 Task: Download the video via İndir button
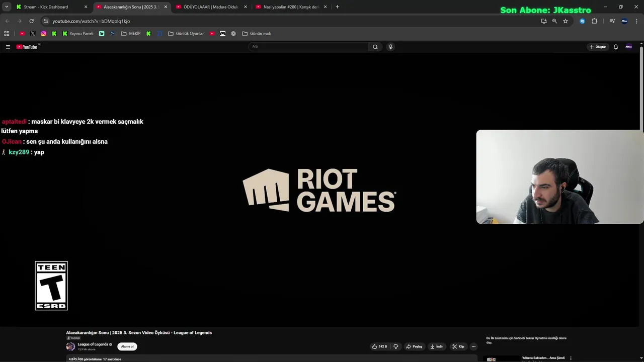[436, 346]
